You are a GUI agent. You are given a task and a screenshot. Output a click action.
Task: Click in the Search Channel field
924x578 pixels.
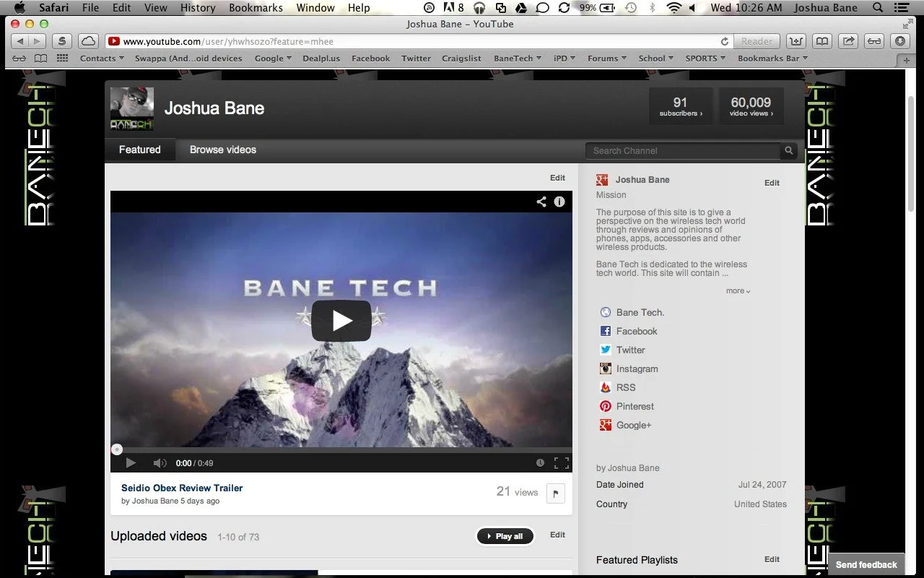point(682,150)
